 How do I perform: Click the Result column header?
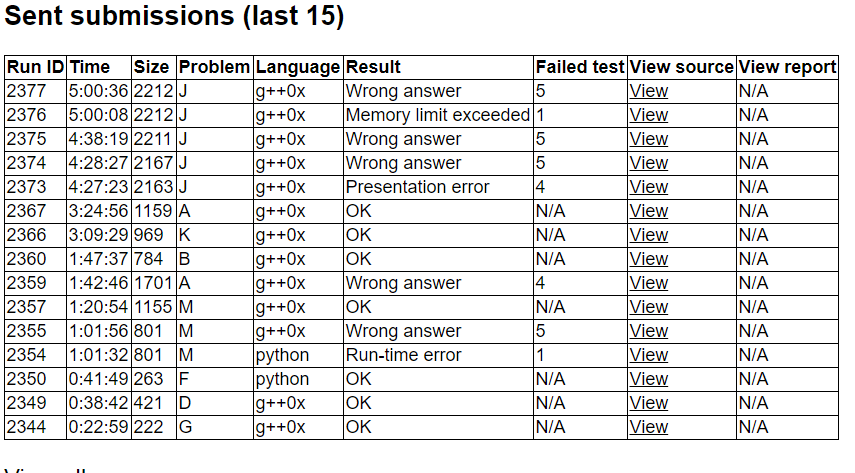tap(373, 67)
